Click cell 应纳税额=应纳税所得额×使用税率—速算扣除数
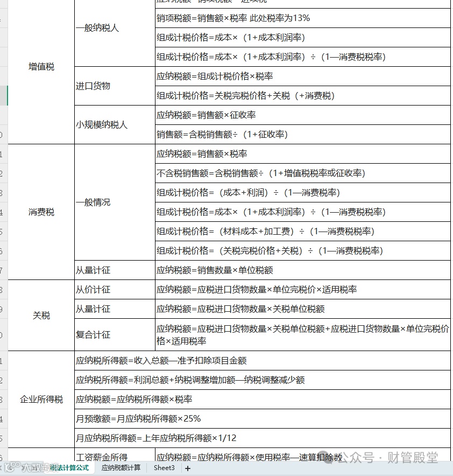453x476 pixels. point(303,455)
